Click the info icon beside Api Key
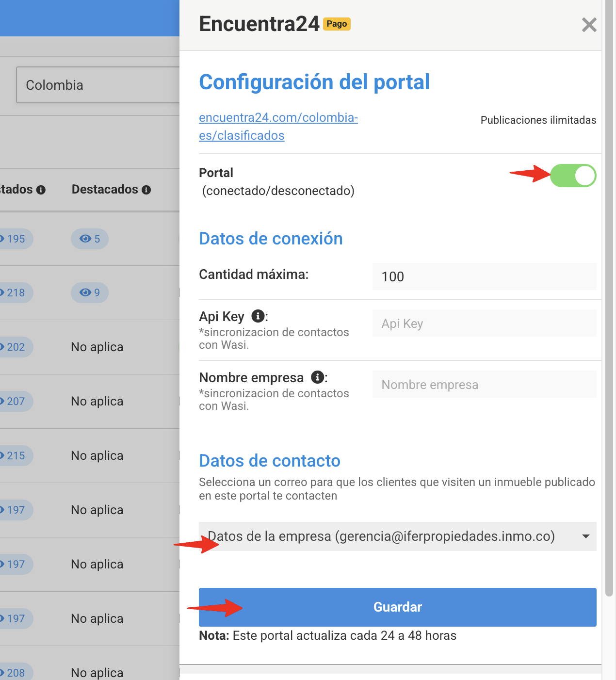 pos(258,316)
